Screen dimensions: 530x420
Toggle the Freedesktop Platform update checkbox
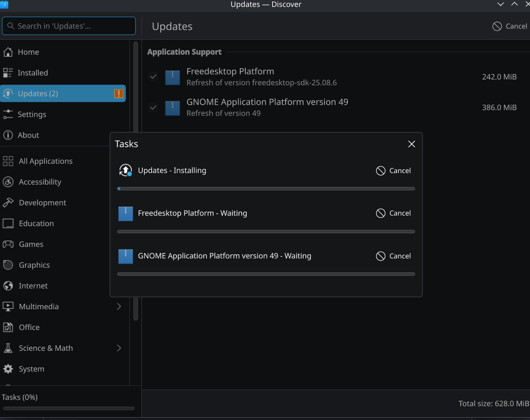[x=153, y=77]
